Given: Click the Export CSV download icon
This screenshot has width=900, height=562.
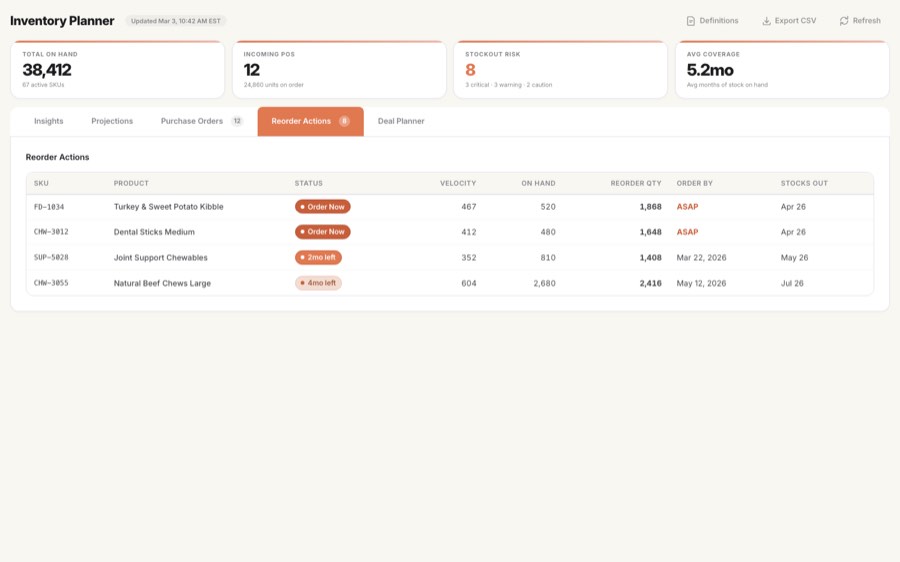Looking at the screenshot, I should click(766, 21).
